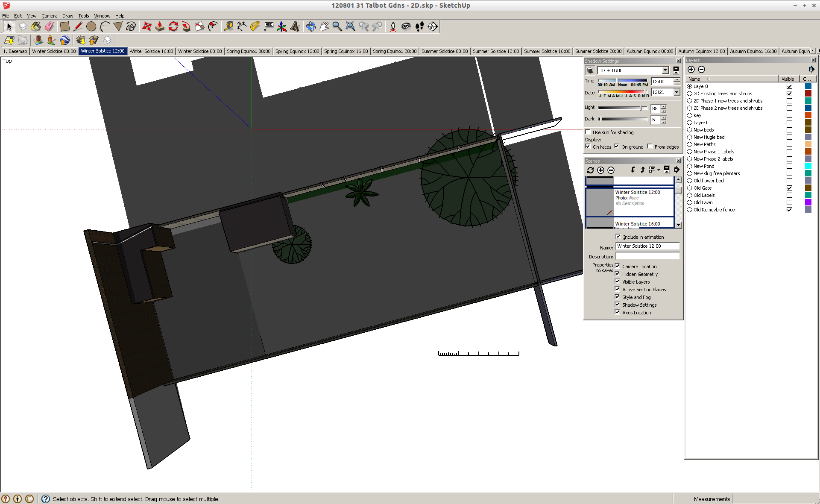
Task: Uncheck Include in animation
Action: point(618,237)
